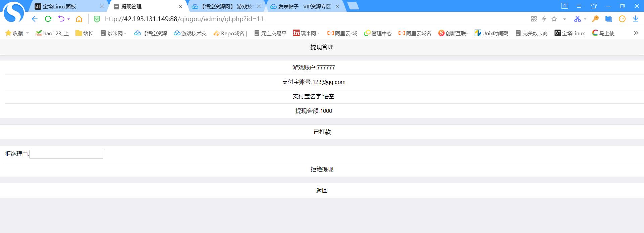Open the downloads arrow icon

(x=635, y=19)
